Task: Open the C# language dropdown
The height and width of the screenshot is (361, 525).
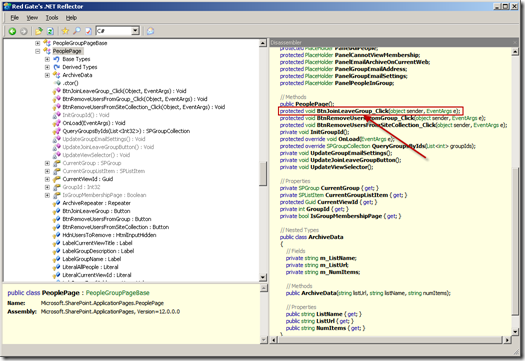Action: point(135,31)
